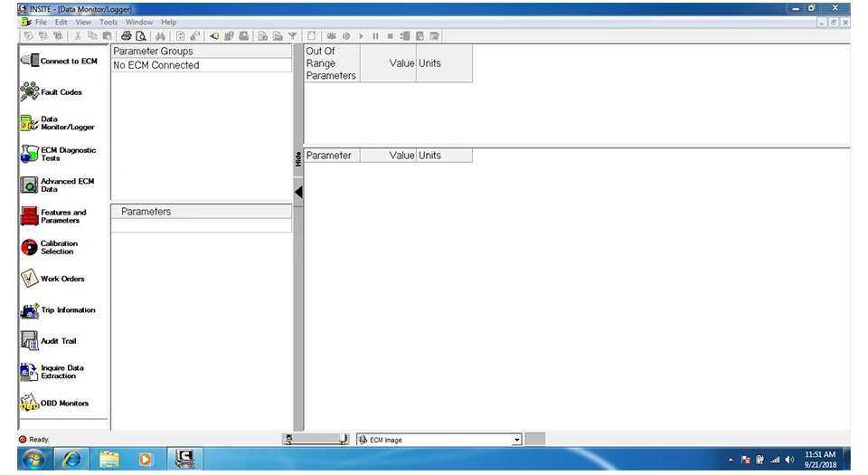
Task: Open Inquire Data Extraction
Action: click(x=52, y=372)
